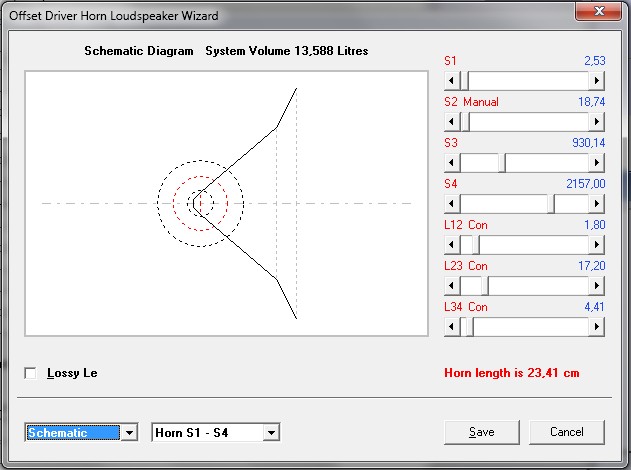
Task: Click the Horn S1 - S4 combo field
Action: click(208, 433)
